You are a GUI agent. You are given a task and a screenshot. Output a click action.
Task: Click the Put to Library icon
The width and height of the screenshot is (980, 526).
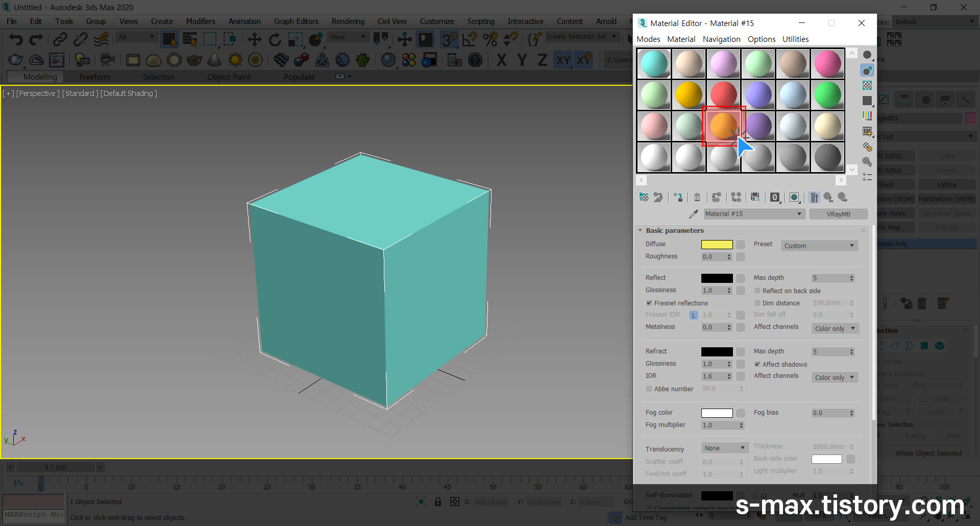(755, 197)
